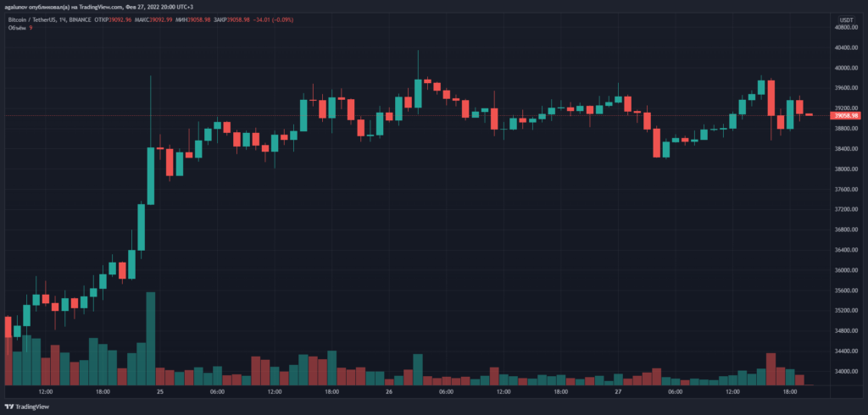Click the 25 date label on time axis
This screenshot has width=868, height=415.
[159, 392]
